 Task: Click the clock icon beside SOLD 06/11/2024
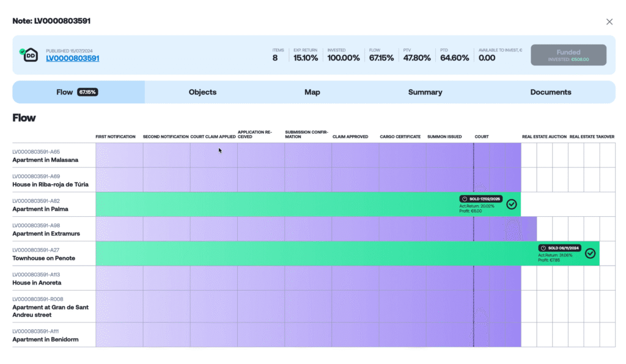543,248
